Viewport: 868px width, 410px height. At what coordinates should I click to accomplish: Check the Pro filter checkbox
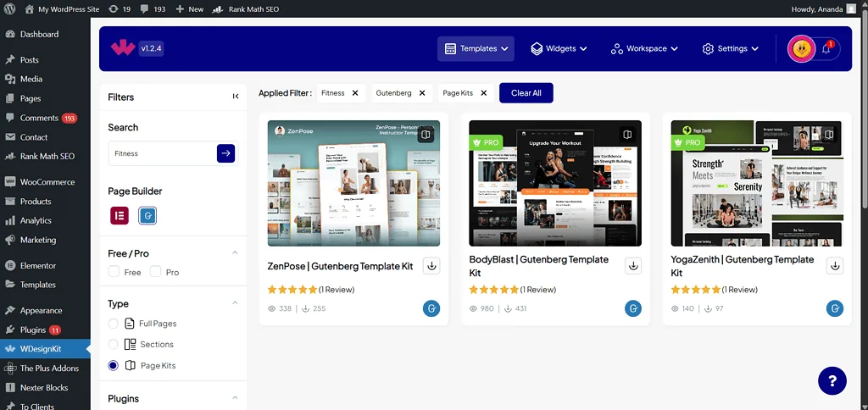tap(155, 272)
